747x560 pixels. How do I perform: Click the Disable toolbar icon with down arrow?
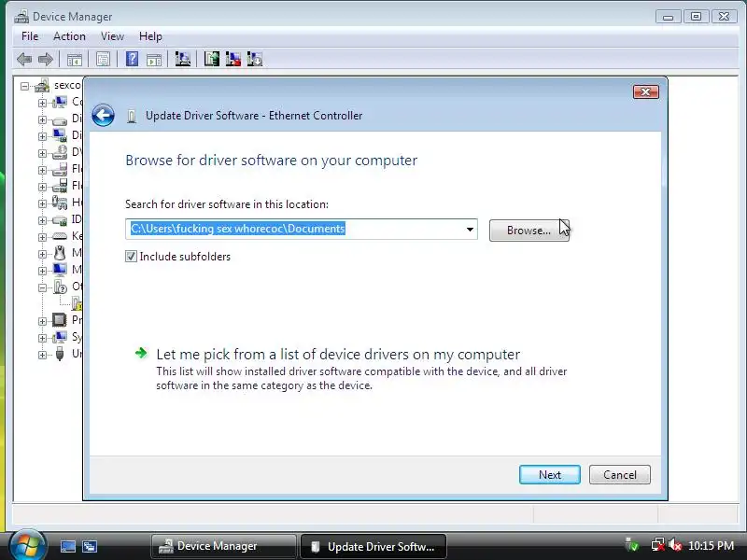[255, 59]
